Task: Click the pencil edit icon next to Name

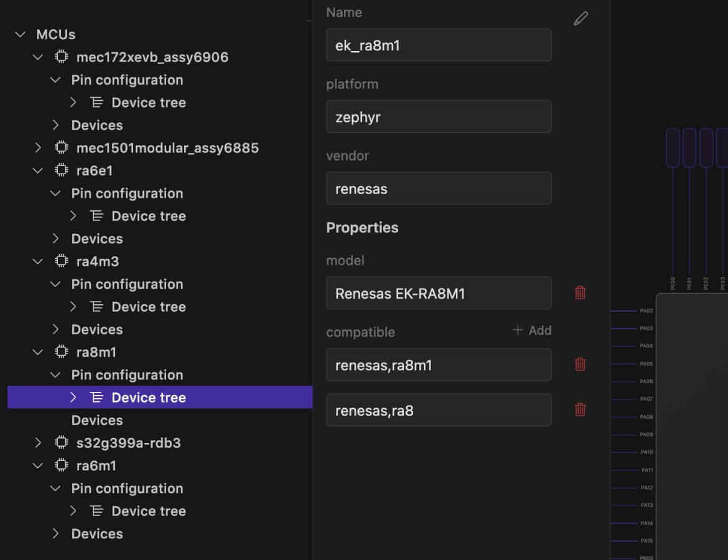Action: coord(581,19)
